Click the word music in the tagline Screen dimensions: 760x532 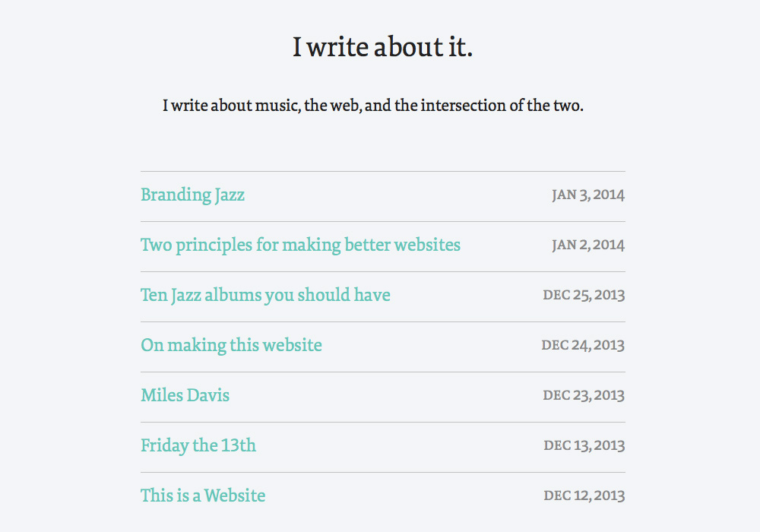point(276,106)
